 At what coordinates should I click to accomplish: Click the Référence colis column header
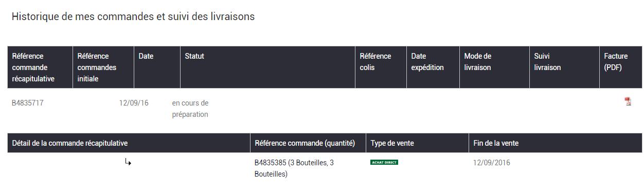click(x=375, y=62)
